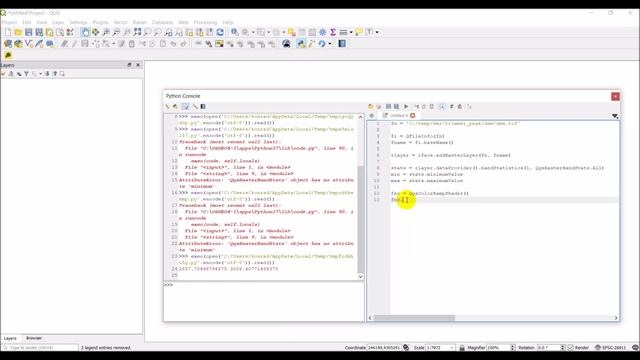Viewport: 640px width, 360px height.
Task: Open the editor tab list dropdown
Action: point(615,116)
